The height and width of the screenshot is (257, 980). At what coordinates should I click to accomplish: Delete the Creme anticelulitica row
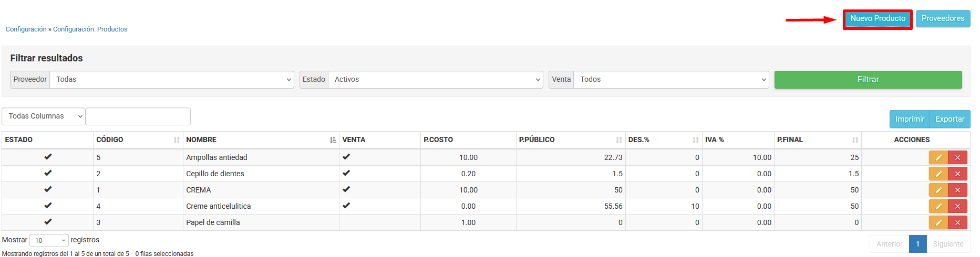tap(957, 206)
